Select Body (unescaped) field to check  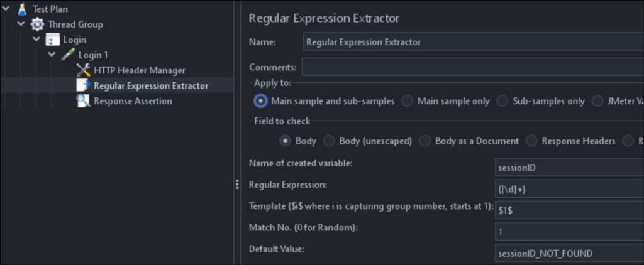(x=329, y=141)
